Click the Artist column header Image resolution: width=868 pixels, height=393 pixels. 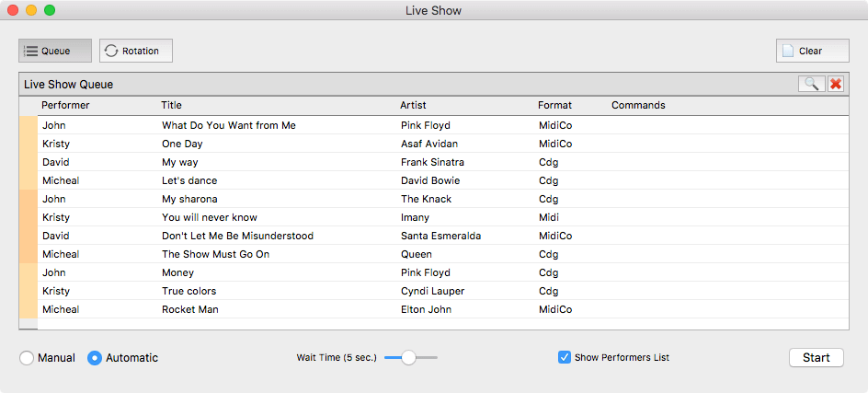click(413, 105)
